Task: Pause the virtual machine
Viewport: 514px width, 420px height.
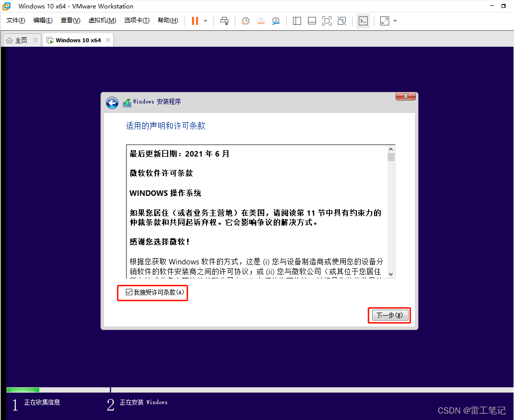Action: (x=195, y=21)
